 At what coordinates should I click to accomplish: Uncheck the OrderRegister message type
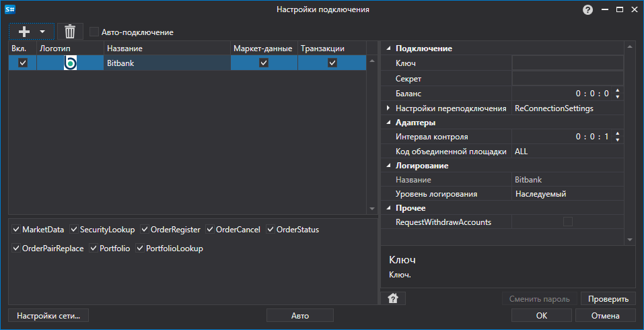[x=145, y=229]
